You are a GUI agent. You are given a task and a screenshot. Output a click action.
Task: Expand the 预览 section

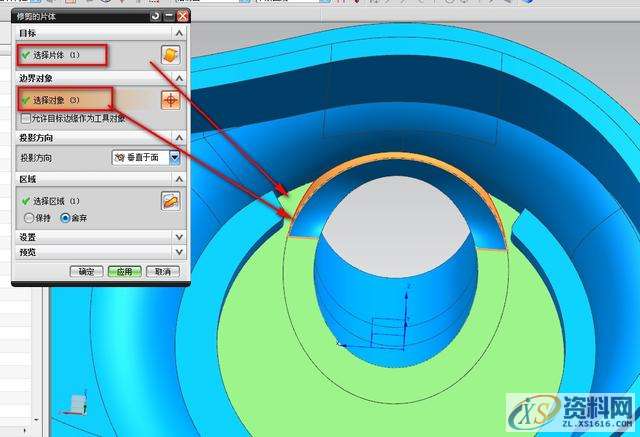tap(179, 252)
